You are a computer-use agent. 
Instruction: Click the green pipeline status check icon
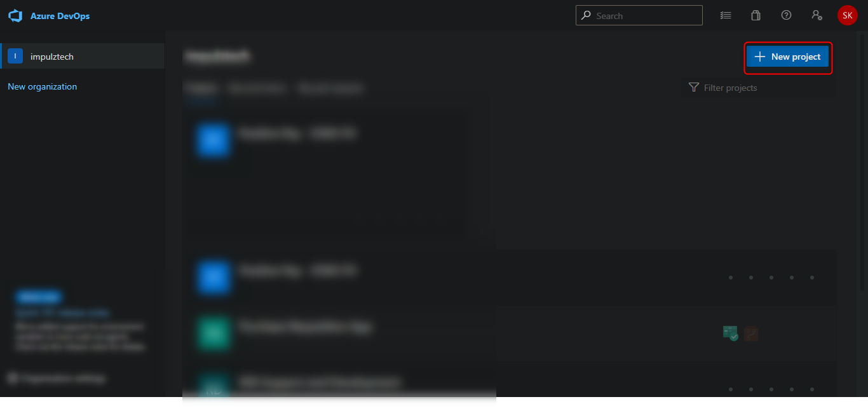pos(730,333)
